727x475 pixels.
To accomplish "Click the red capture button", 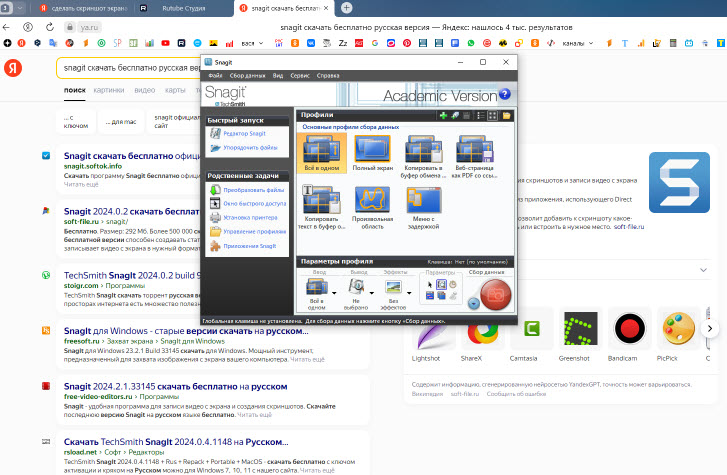I will tap(496, 295).
